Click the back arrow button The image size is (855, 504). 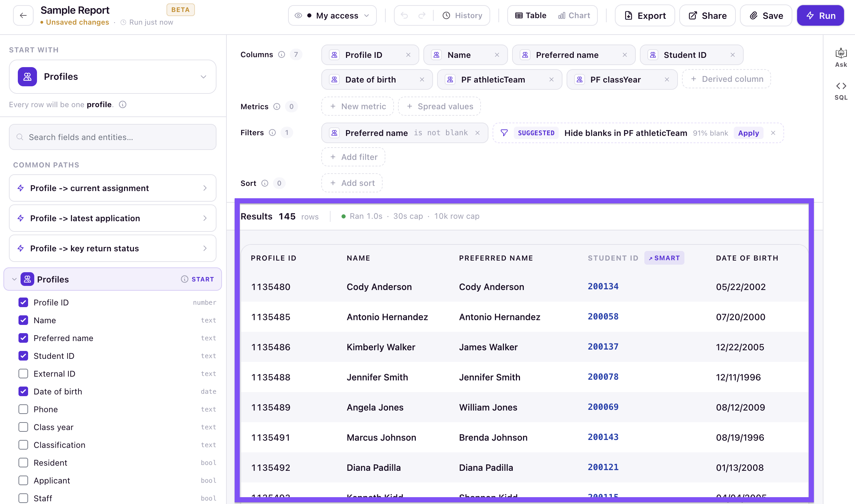(x=23, y=15)
